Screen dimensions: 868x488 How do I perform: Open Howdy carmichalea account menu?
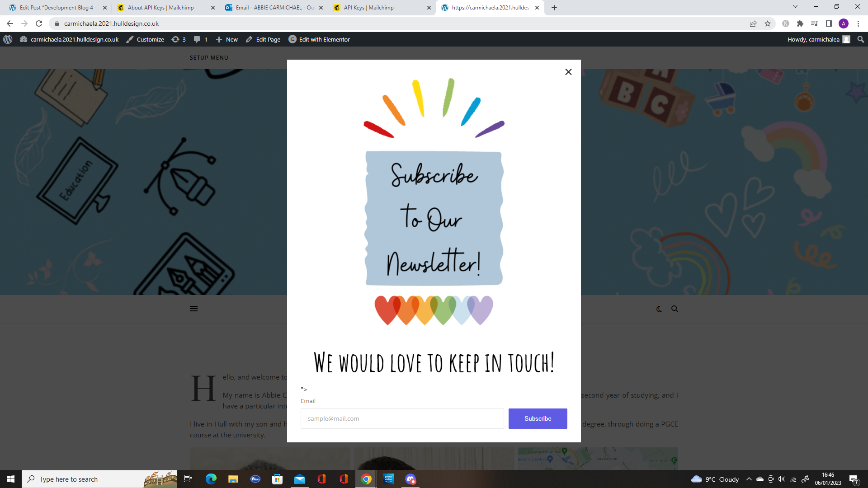click(818, 39)
